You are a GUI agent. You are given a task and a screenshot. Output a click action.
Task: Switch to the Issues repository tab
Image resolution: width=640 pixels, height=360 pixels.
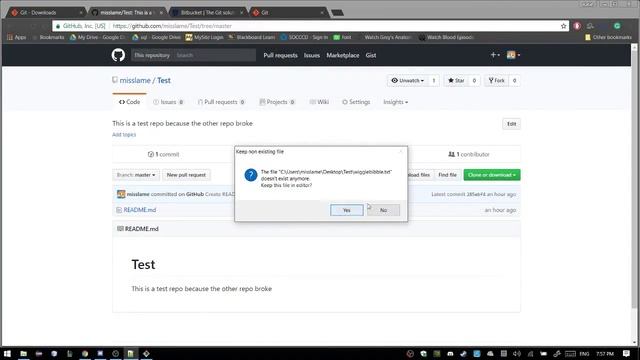click(168, 102)
